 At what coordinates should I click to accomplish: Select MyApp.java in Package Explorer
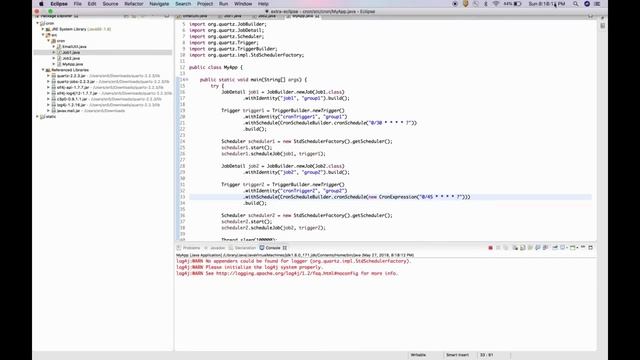(x=73, y=64)
